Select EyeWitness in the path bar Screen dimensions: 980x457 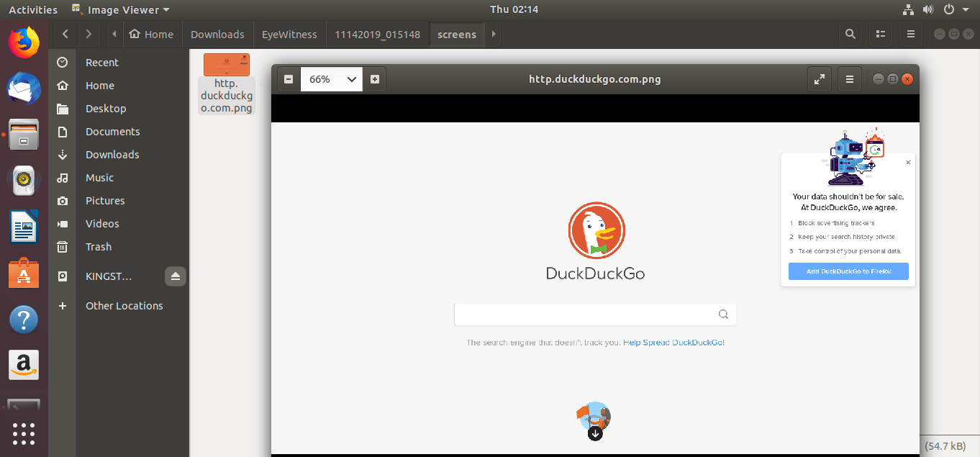pyautogui.click(x=289, y=34)
